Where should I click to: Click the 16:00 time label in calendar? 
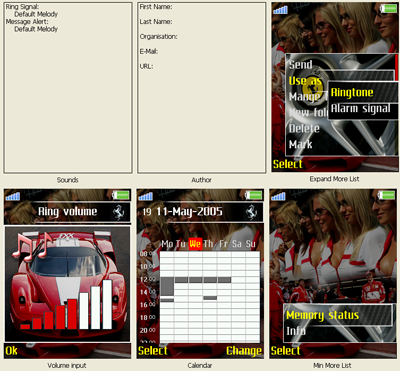coord(148,305)
